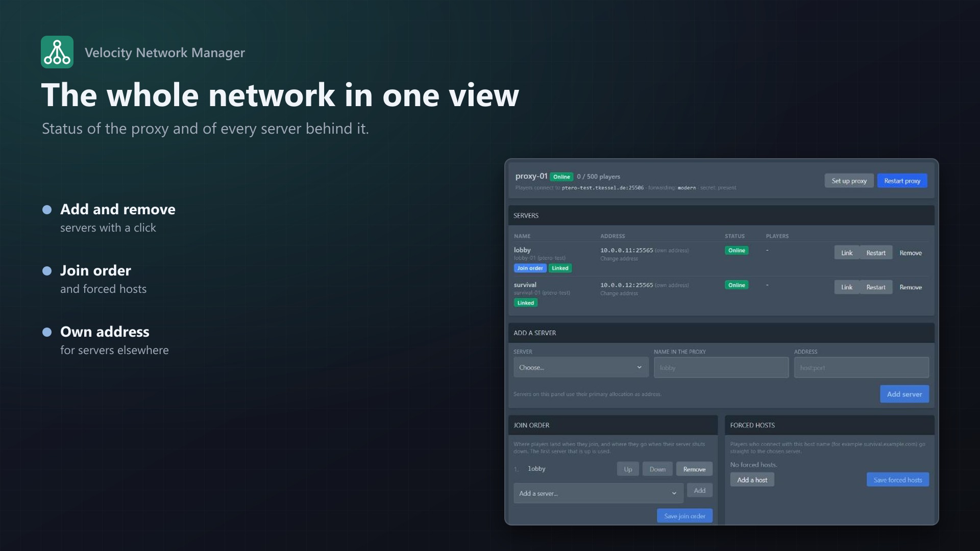Click the Add a host button
980x551 pixels.
[x=752, y=480]
